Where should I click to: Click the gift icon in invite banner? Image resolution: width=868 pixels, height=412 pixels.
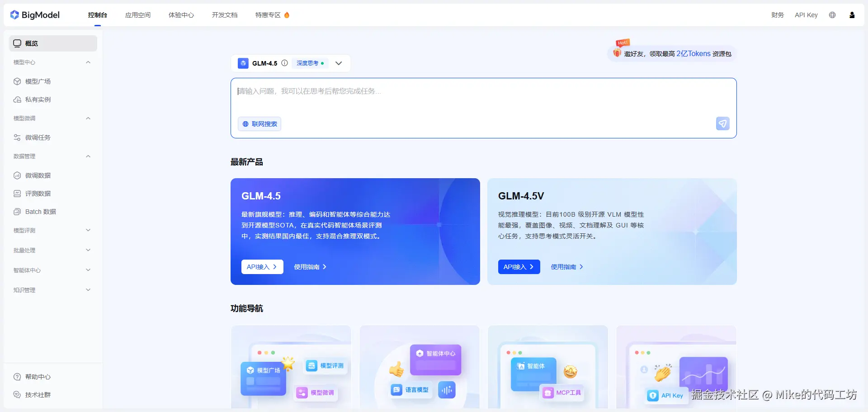617,52
